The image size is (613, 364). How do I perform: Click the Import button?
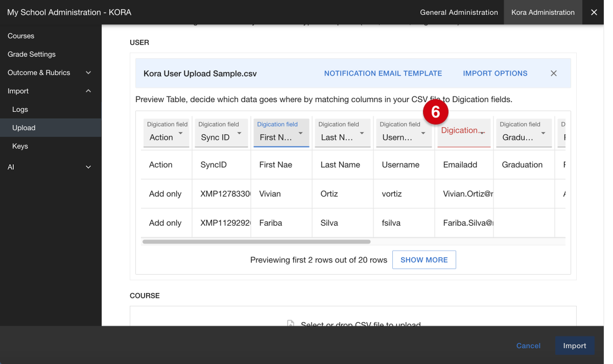pyautogui.click(x=575, y=346)
